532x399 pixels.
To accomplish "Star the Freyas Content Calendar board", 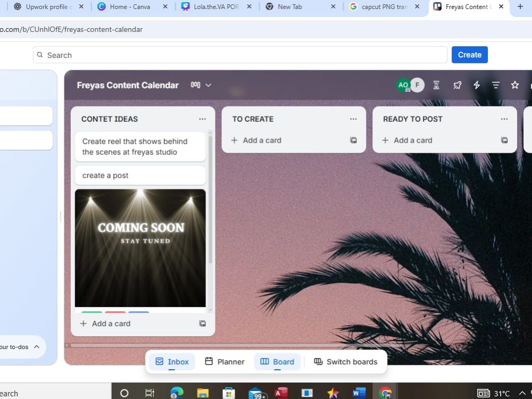I will (x=514, y=85).
